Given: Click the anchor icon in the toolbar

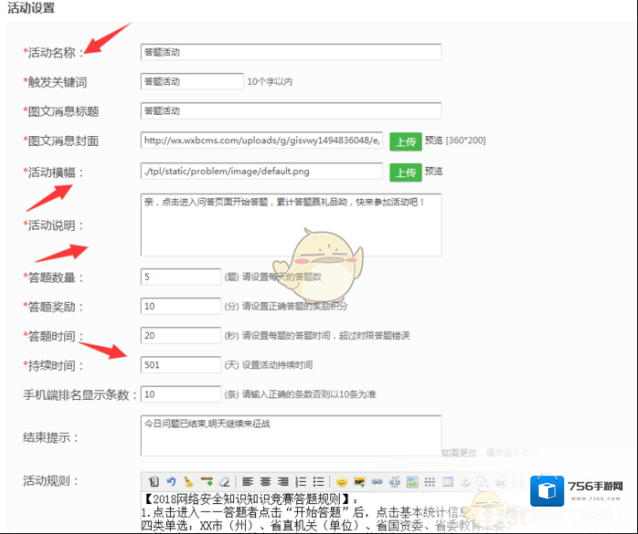Looking at the screenshot, I should [465, 482].
